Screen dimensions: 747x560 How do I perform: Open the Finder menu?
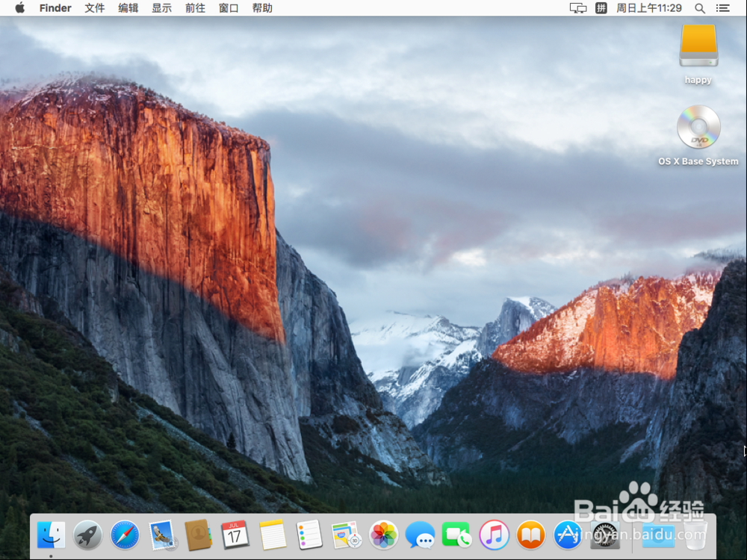pos(55,8)
